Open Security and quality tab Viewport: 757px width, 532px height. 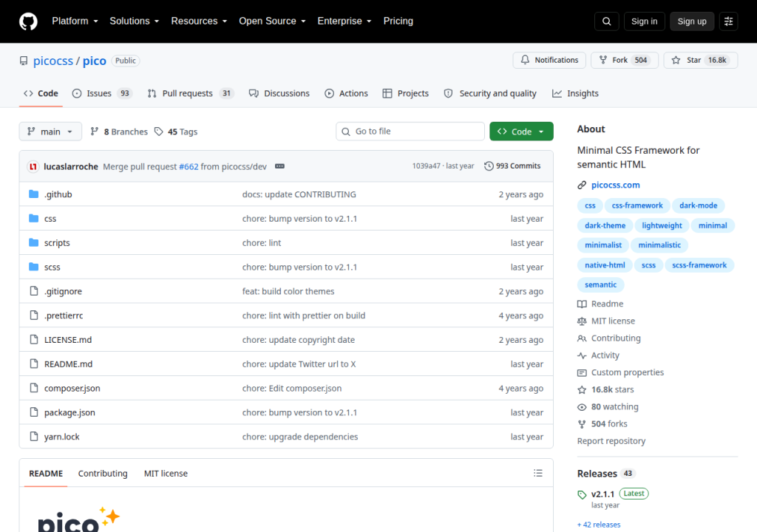pos(490,93)
